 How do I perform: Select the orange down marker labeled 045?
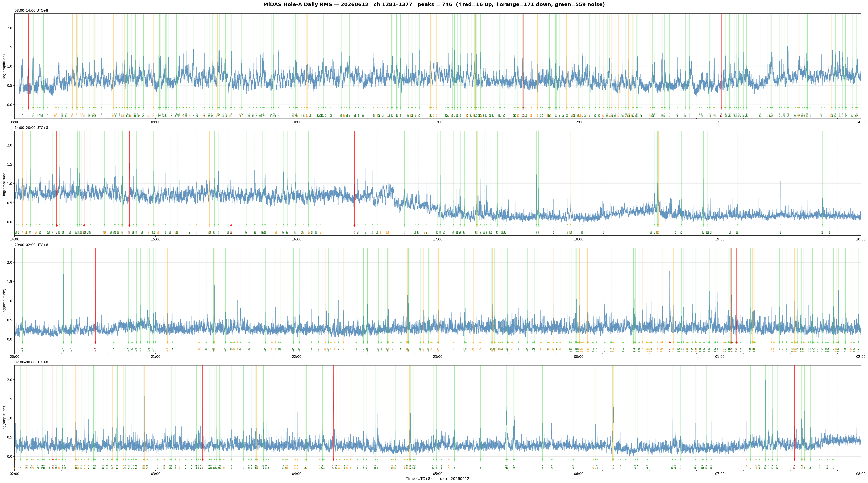pos(153,108)
